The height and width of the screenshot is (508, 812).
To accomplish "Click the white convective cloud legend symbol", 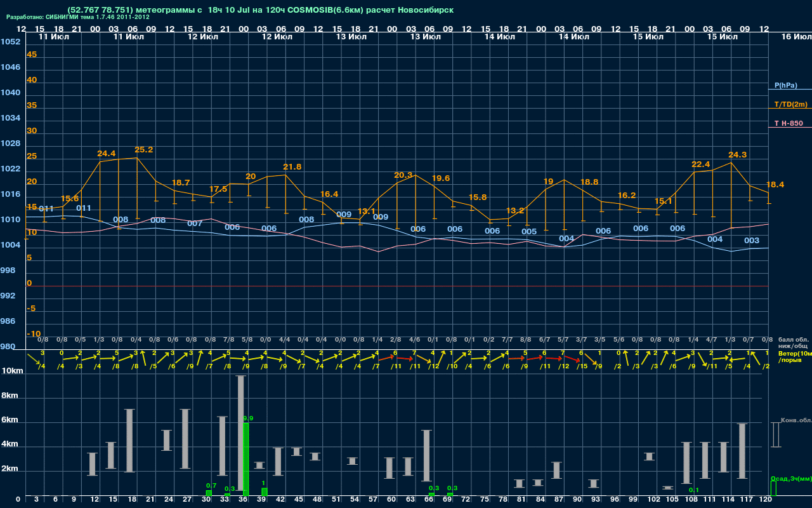I will (x=775, y=435).
